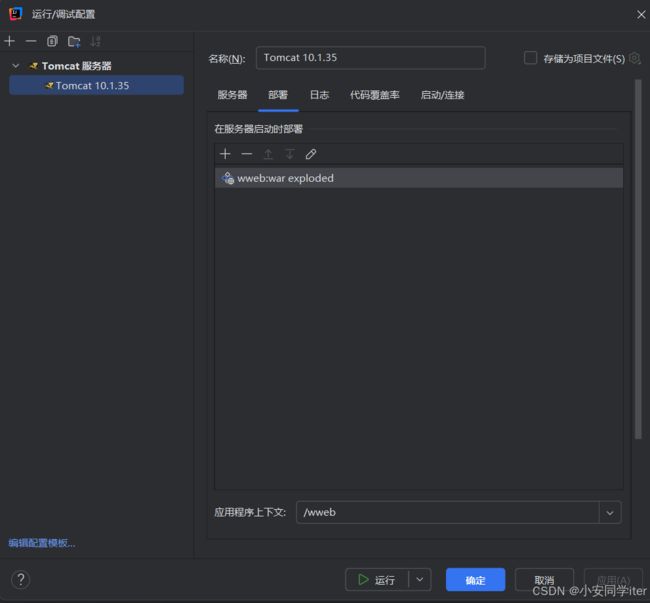The width and height of the screenshot is (650, 603).
Task: Select the Tomcat 服务器 group label
Action: tap(76, 65)
